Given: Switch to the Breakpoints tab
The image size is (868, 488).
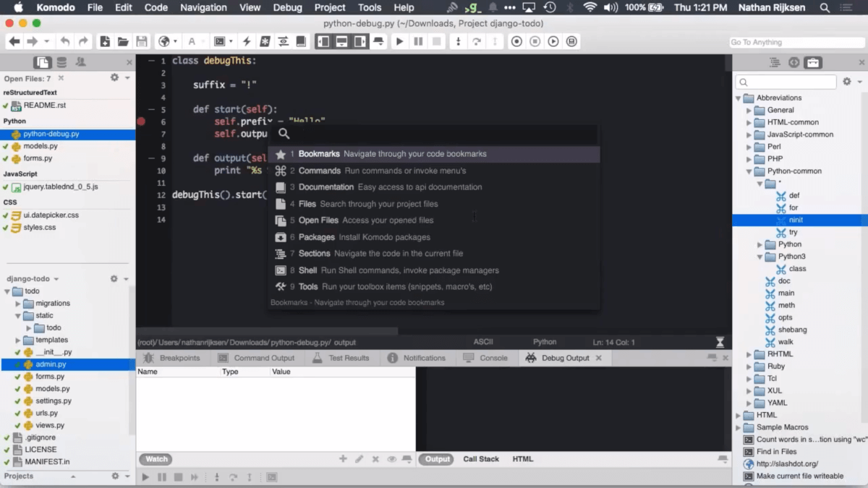Looking at the screenshot, I should [x=171, y=358].
